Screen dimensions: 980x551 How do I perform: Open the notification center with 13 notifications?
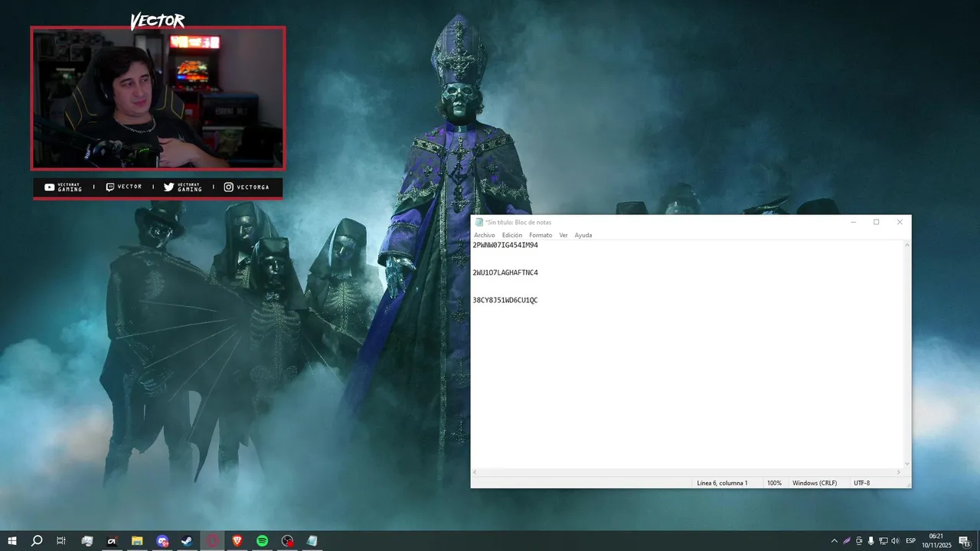point(965,541)
